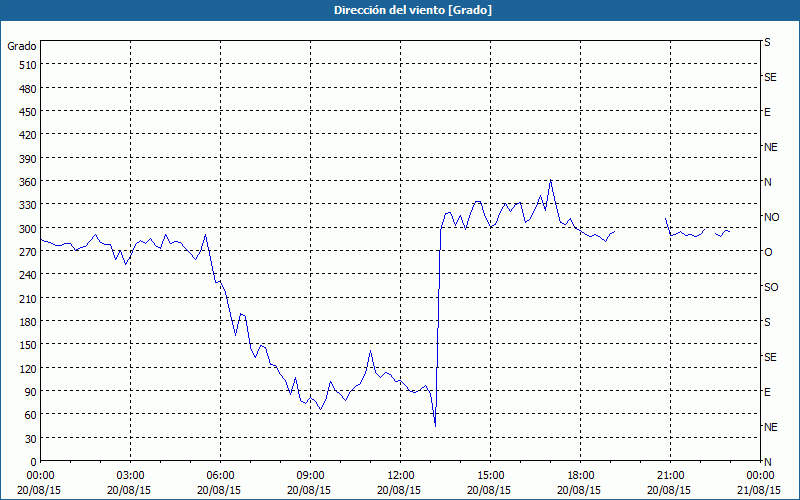Click the 90 y-axis label
800x500 pixels.
31,392
